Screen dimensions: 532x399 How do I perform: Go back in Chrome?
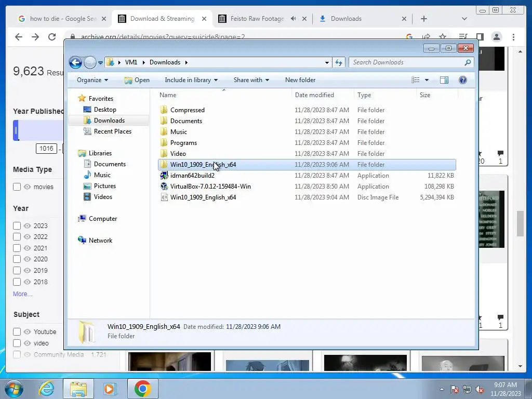pos(19,37)
